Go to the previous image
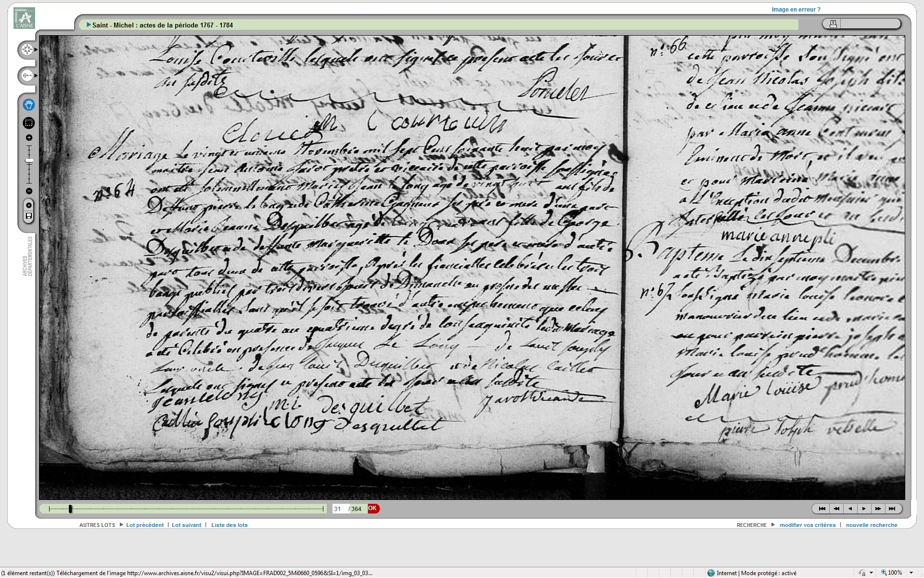 850,509
